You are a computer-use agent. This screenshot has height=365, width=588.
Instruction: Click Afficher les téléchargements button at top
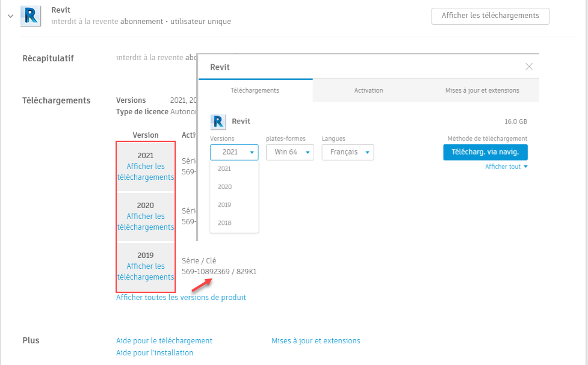point(490,16)
